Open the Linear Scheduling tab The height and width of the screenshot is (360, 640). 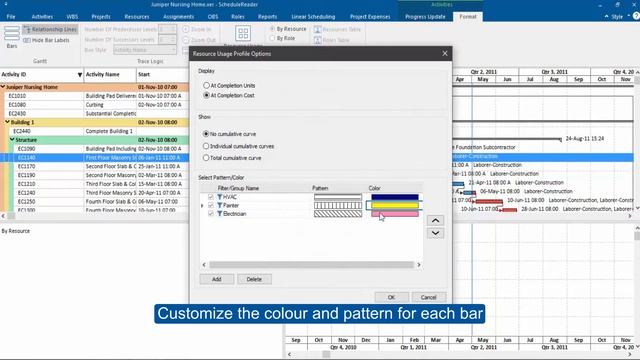313,17
